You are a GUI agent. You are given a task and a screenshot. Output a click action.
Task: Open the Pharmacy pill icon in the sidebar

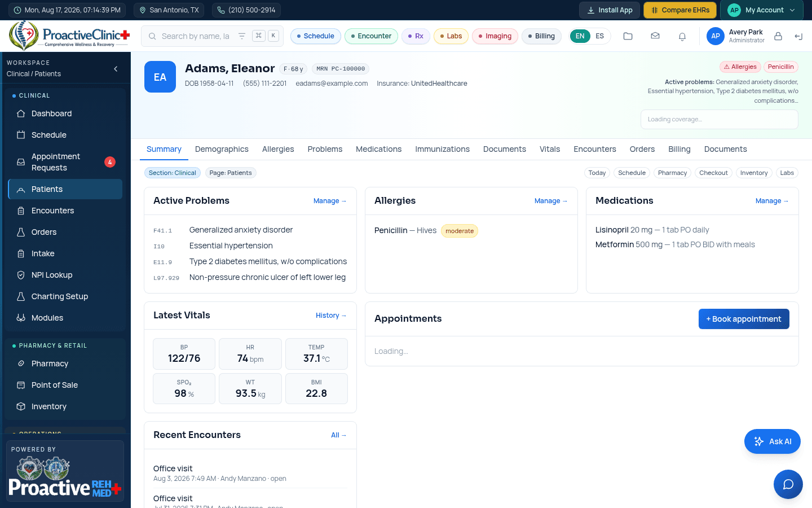click(x=21, y=364)
